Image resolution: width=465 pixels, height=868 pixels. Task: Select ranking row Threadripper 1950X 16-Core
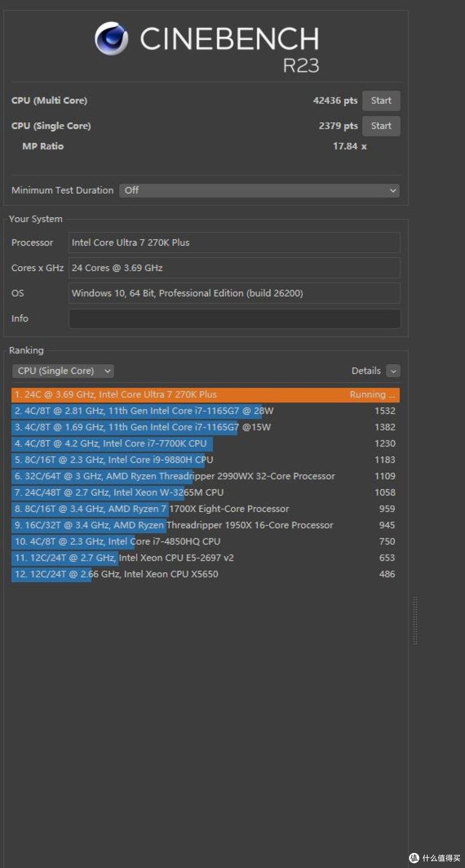pyautogui.click(x=205, y=525)
